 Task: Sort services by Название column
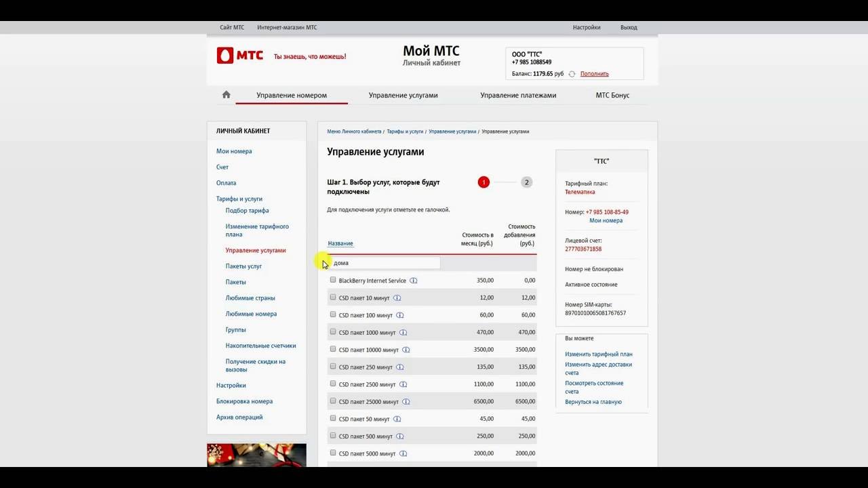[x=340, y=243]
